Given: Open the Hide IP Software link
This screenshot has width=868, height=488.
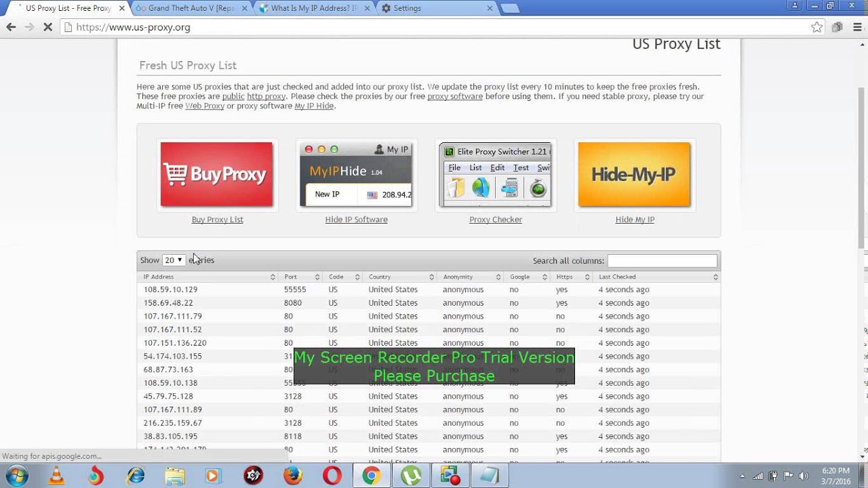Looking at the screenshot, I should (x=356, y=220).
